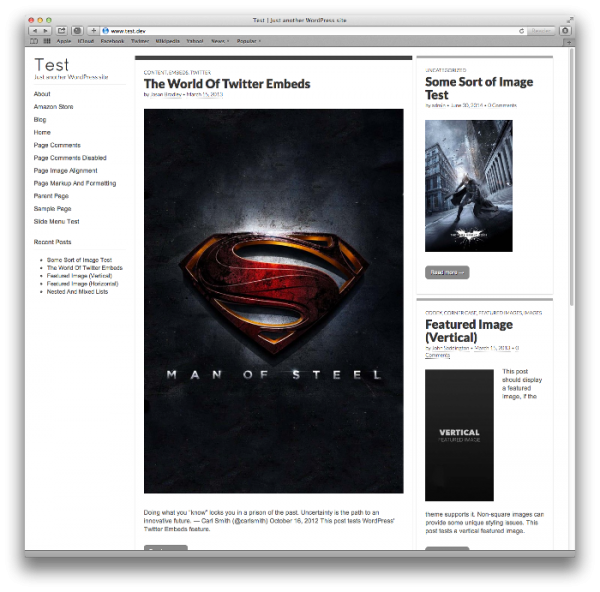Open the Downloads button at toolbar right
Screen dimensions: 600x592
point(565,31)
